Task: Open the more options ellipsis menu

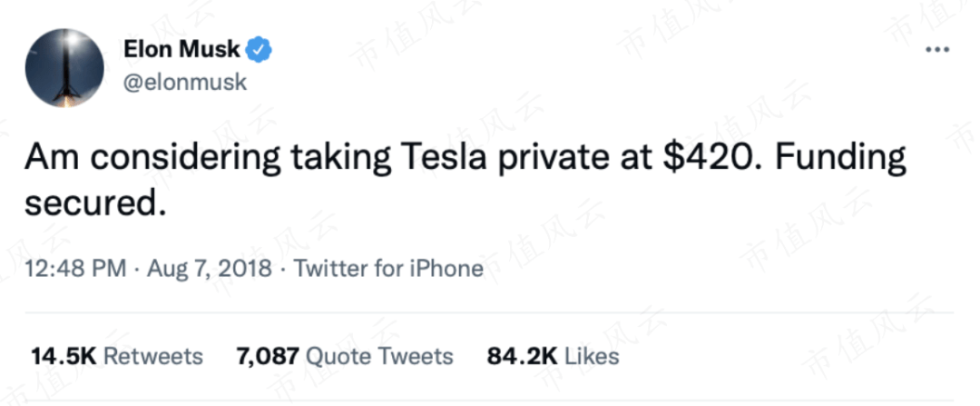Action: tap(936, 49)
